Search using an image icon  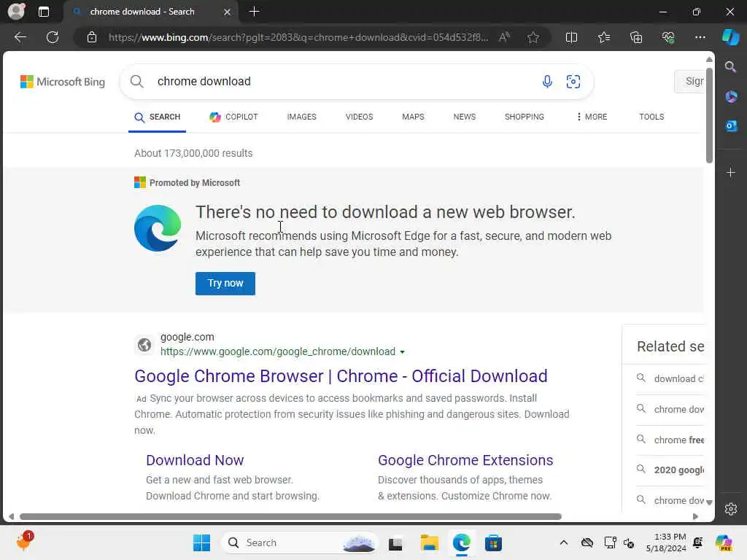573,82
